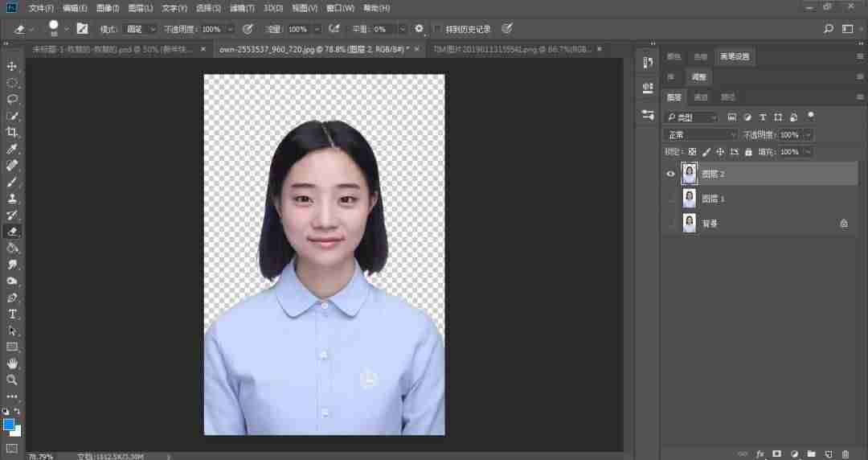Link layers icon in Layers panel

point(743,454)
